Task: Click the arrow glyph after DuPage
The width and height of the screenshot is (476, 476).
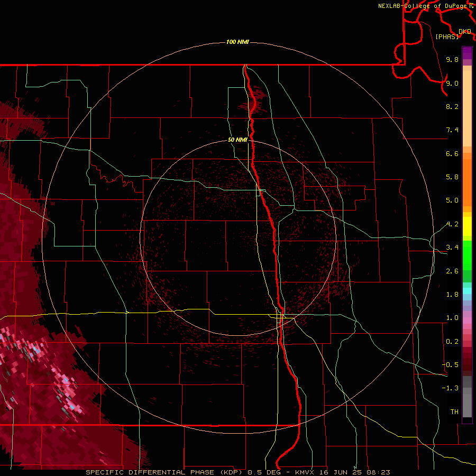Action: [x=471, y=6]
